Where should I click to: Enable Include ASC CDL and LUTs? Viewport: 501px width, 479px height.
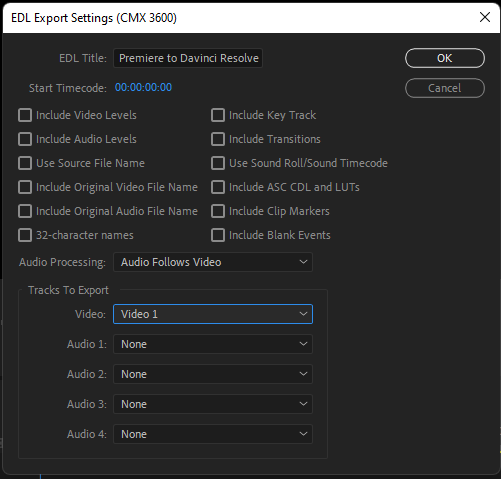coord(218,187)
